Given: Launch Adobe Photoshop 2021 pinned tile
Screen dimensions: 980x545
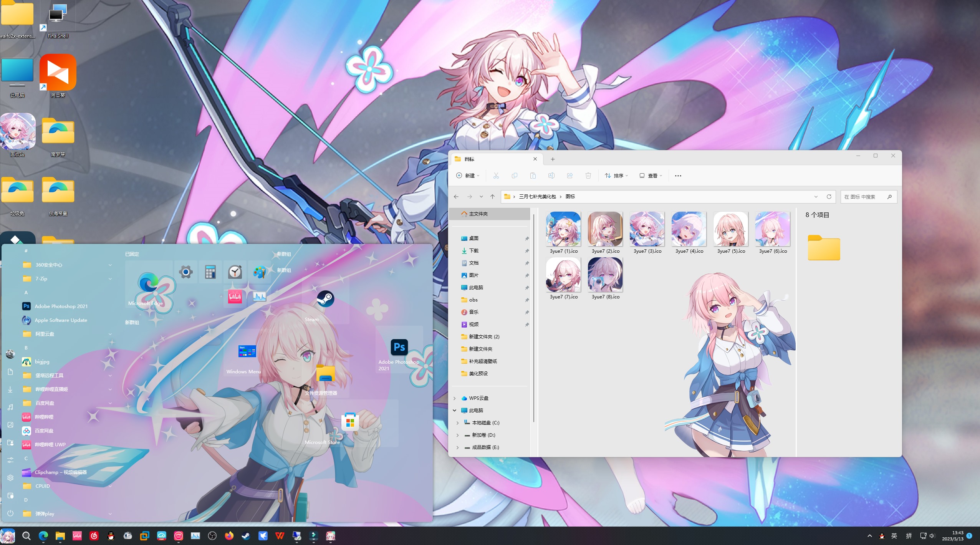Looking at the screenshot, I should (x=399, y=348).
